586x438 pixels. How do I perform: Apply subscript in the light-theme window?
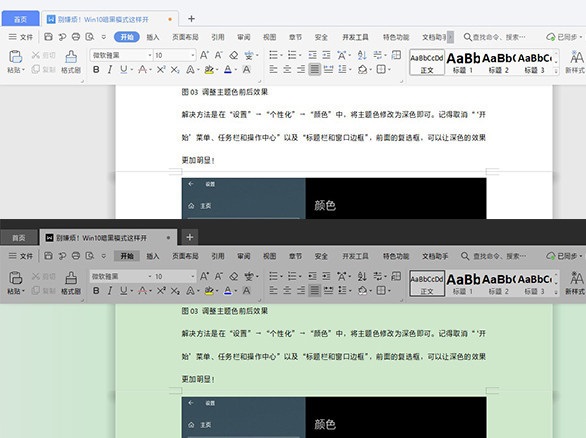[x=175, y=70]
